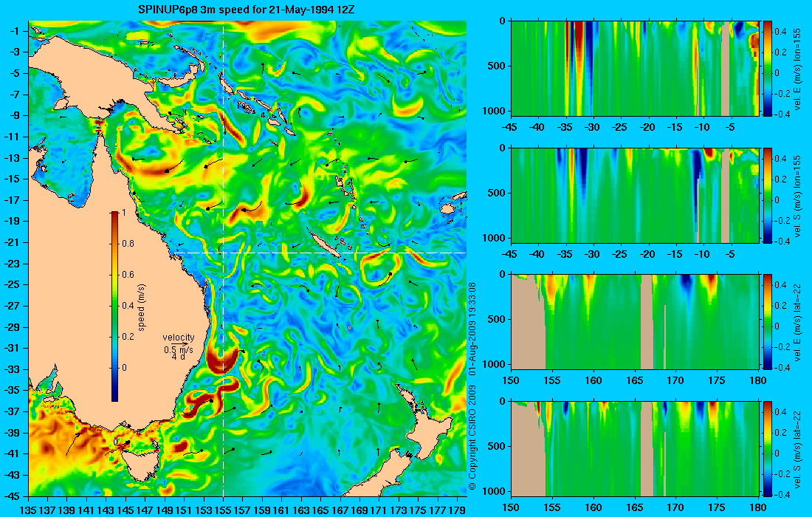Click the 'vel. E (m/s) lon=155' label
This screenshot has width=812, height=517.
(797, 69)
